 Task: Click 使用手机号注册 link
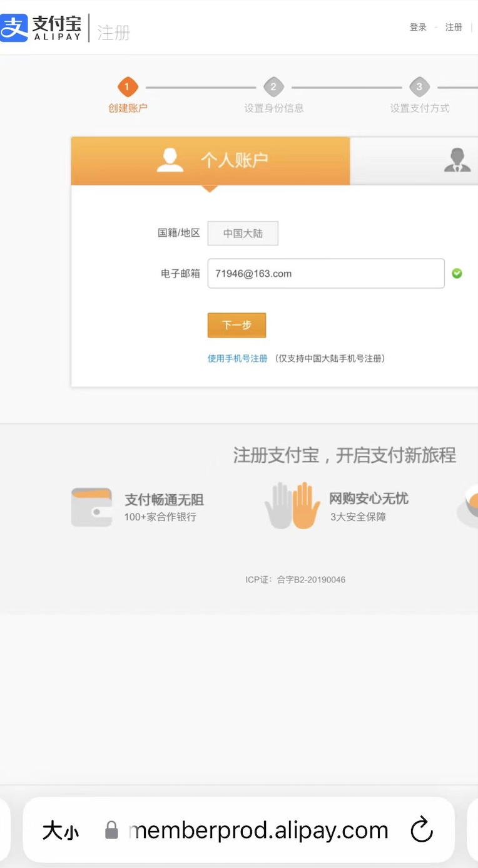pyautogui.click(x=238, y=359)
